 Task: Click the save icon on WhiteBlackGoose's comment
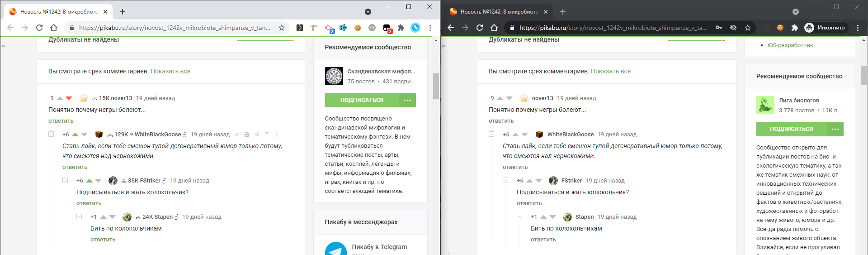point(247,135)
